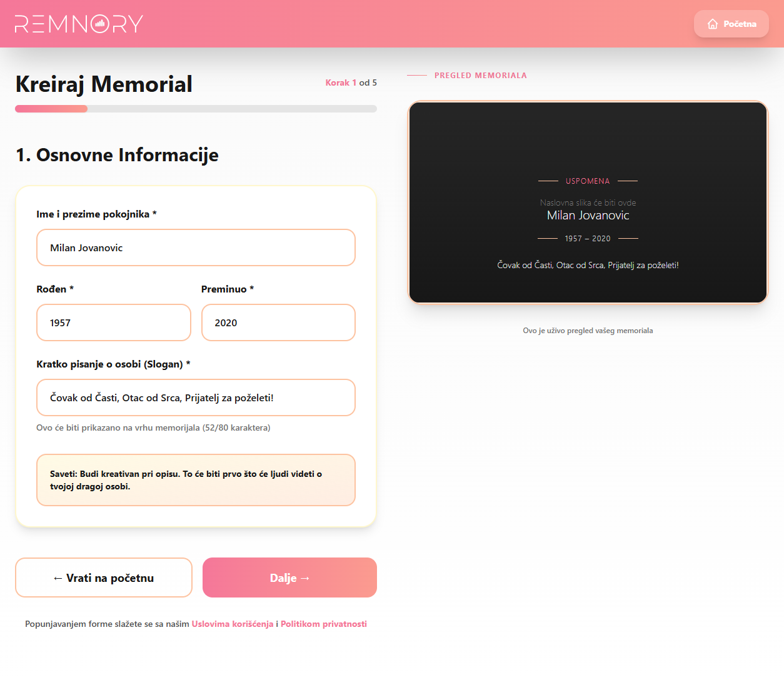Continue with the Dalje button

[289, 577]
